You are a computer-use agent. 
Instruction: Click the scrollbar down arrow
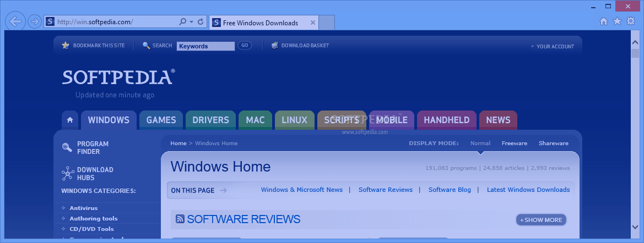pos(635,227)
